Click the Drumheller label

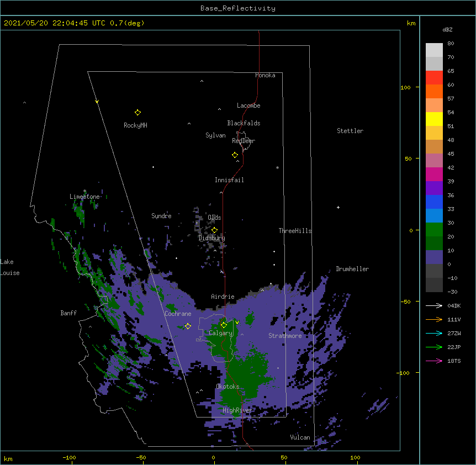(x=352, y=269)
